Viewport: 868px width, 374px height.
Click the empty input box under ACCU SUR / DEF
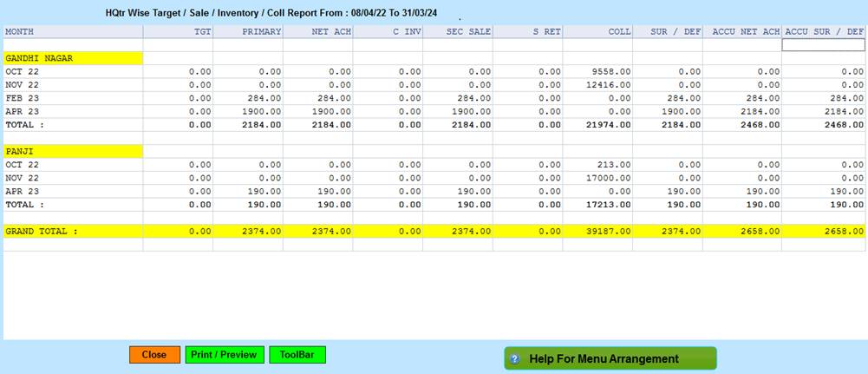pos(823,45)
